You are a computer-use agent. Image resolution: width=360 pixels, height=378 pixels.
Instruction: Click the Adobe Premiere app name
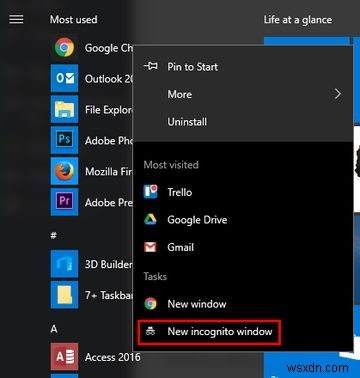pyautogui.click(x=109, y=202)
